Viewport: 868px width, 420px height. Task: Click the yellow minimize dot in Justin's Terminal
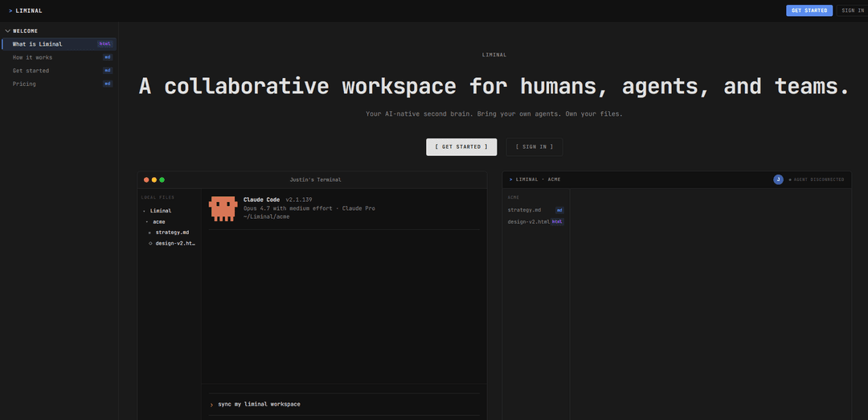tap(154, 179)
